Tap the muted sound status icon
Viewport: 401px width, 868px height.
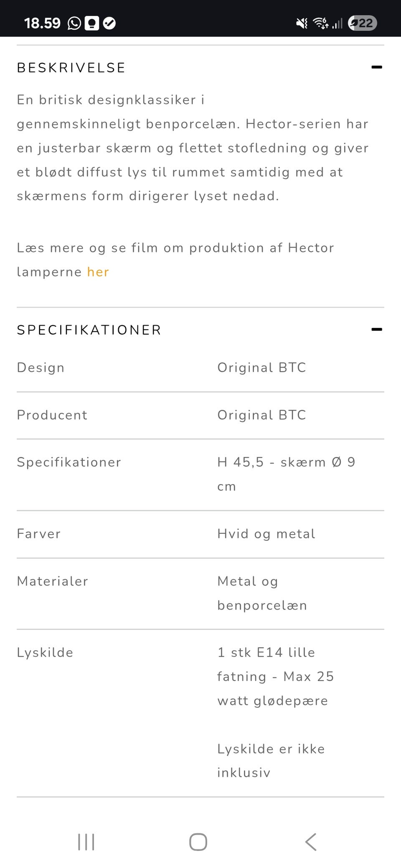(302, 23)
